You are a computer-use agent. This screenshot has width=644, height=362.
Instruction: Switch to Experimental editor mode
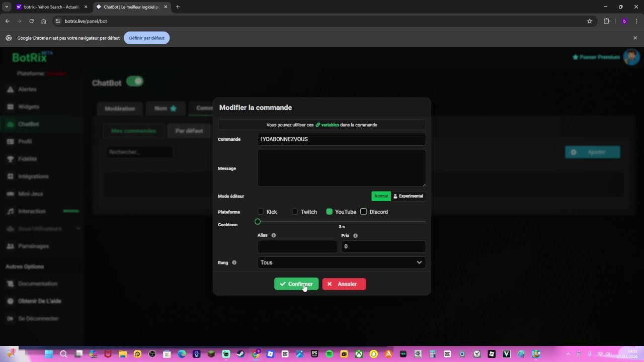point(408,196)
